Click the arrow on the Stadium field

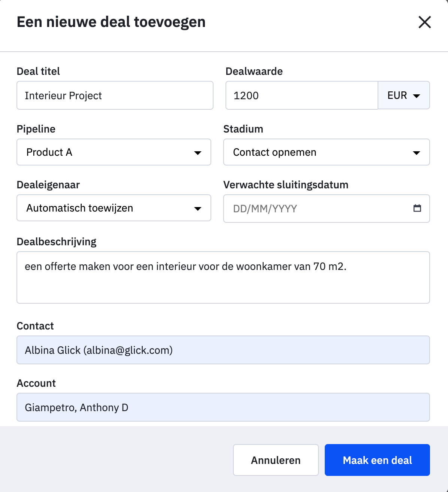(x=416, y=152)
